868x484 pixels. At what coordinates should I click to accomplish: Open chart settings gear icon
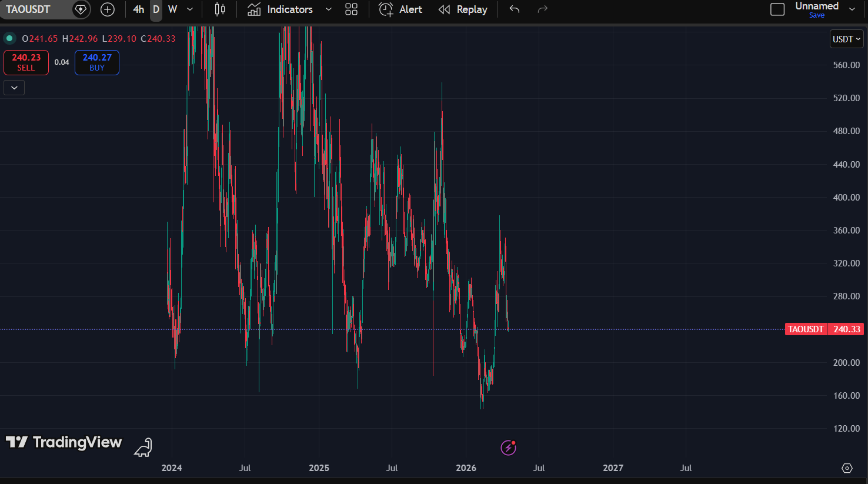(x=847, y=468)
